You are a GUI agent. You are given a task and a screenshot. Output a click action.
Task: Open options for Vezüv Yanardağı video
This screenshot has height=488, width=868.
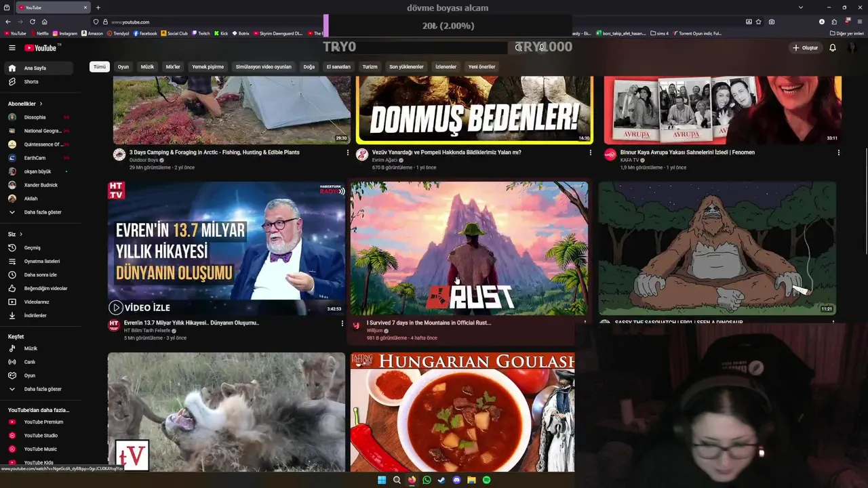(591, 152)
